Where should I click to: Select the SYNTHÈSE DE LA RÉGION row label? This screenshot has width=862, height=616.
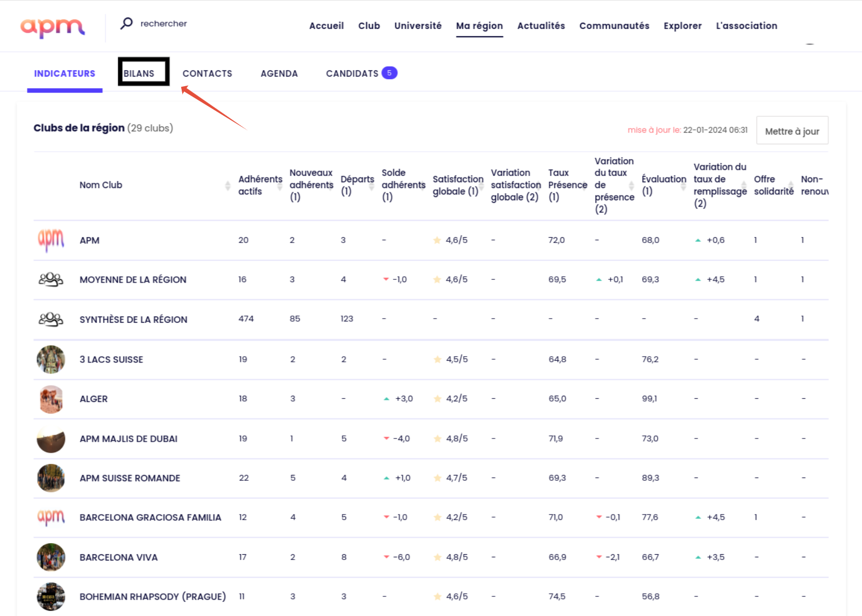tap(133, 320)
